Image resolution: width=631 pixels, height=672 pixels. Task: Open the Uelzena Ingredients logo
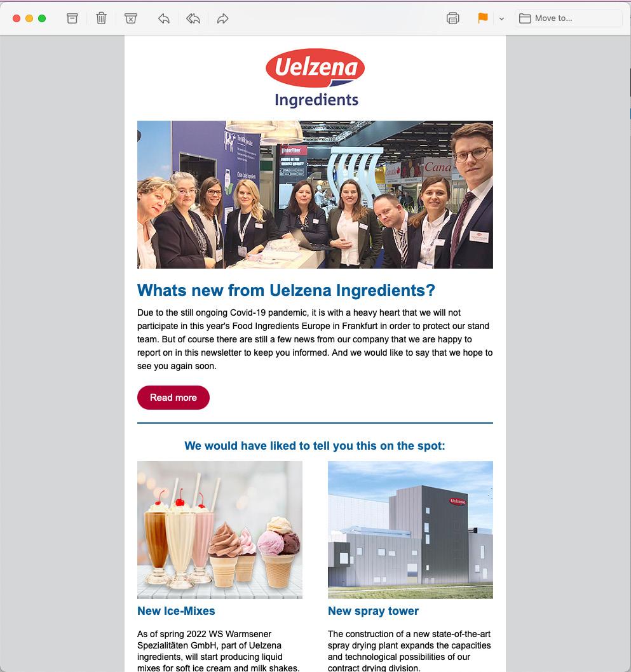pyautogui.click(x=315, y=78)
